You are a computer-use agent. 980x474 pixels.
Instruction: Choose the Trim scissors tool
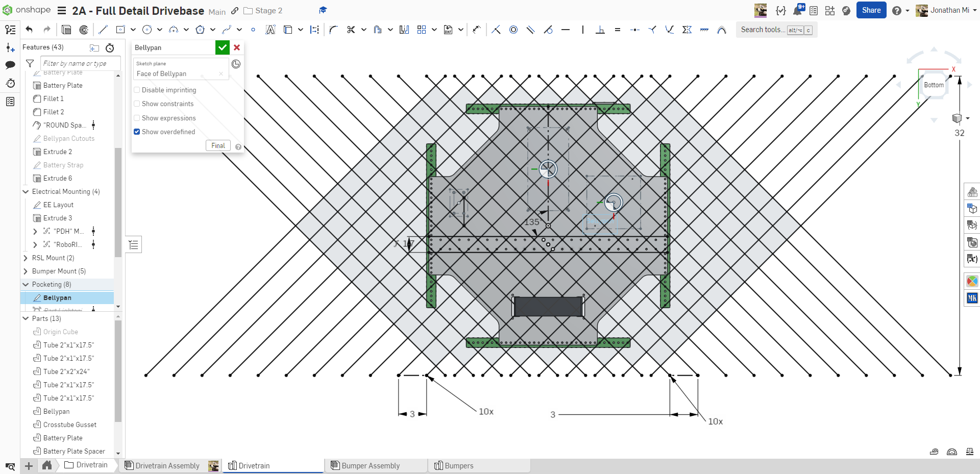point(351,30)
